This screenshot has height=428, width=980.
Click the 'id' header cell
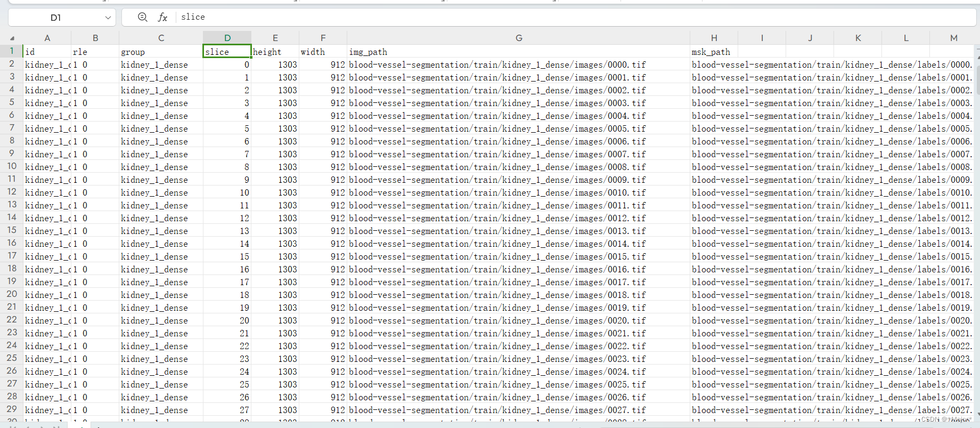point(47,52)
